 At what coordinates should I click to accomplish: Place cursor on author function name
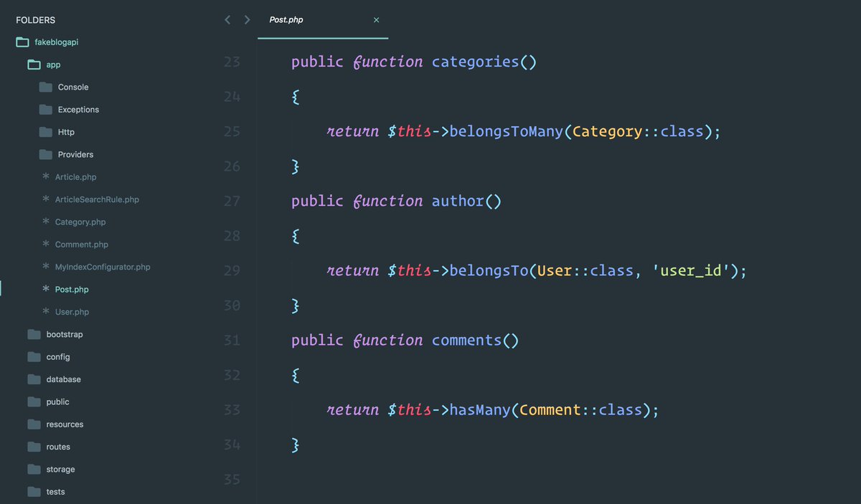click(458, 201)
